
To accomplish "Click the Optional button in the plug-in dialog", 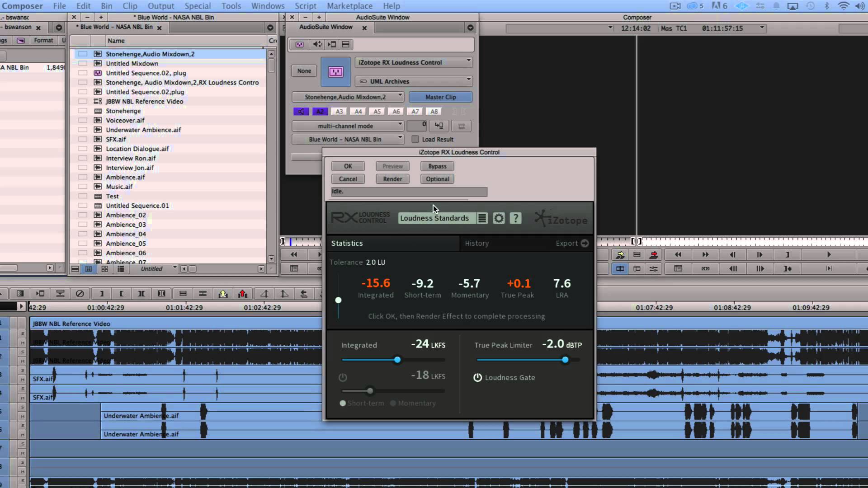I will (437, 179).
